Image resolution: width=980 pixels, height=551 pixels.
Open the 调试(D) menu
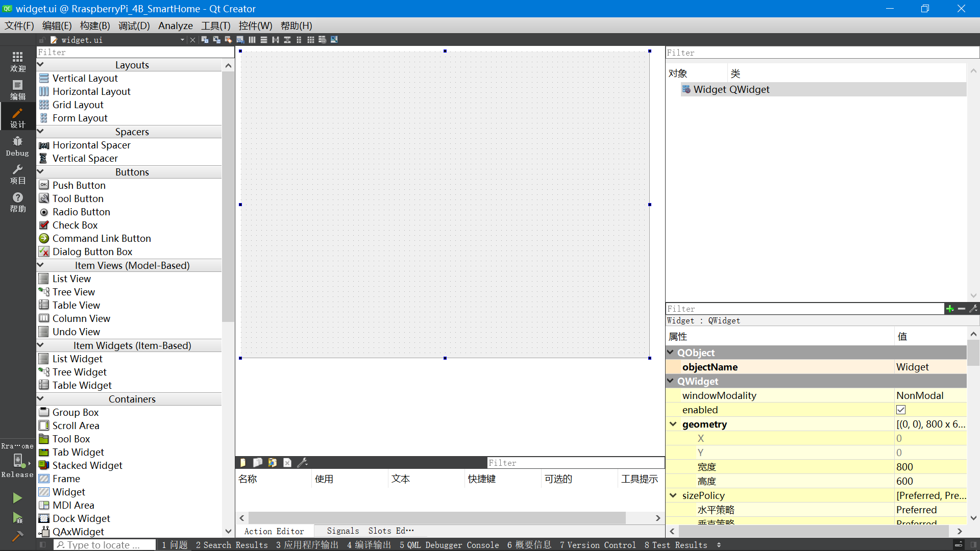[x=134, y=26]
